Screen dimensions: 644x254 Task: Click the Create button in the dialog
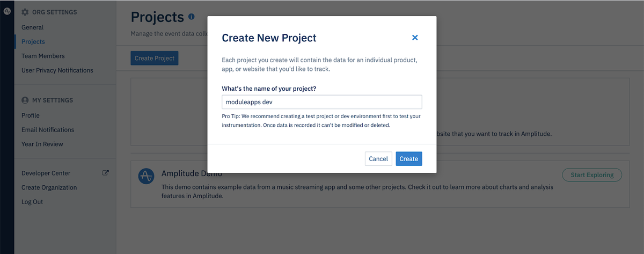pyautogui.click(x=409, y=159)
